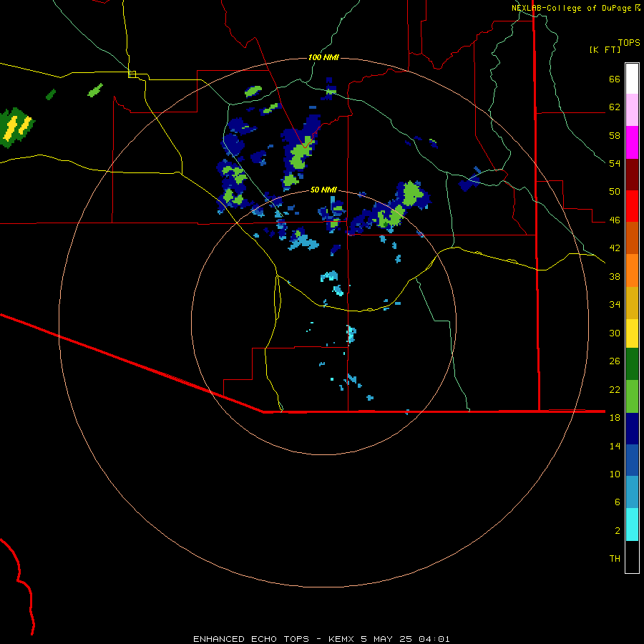Click the "6" legend value
Screen dimensions: 644x644
pos(618,502)
